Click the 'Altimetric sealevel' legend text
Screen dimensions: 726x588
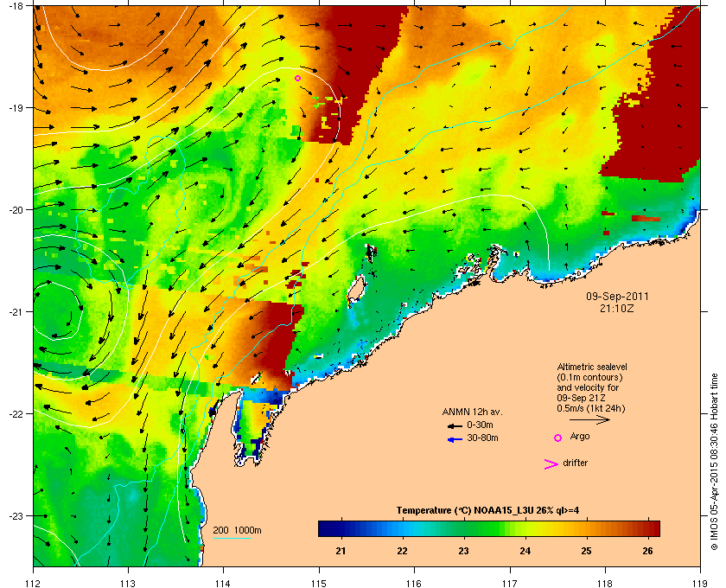pyautogui.click(x=592, y=367)
